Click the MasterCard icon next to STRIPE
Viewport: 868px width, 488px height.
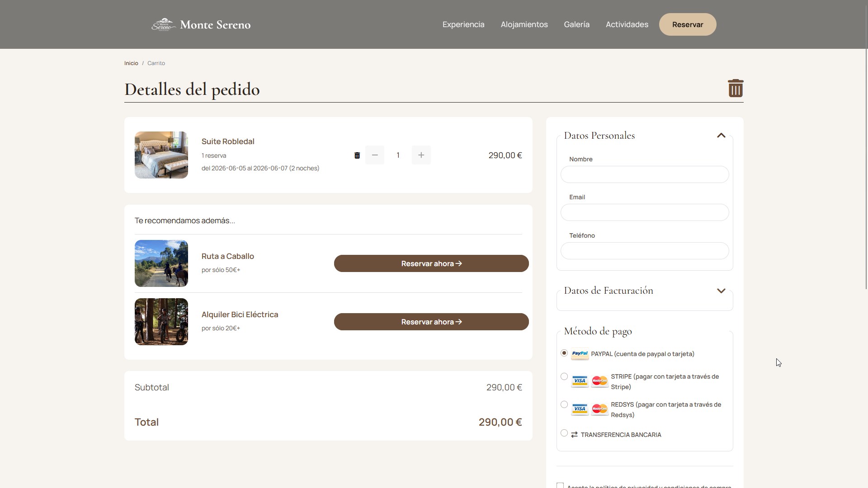599,381
